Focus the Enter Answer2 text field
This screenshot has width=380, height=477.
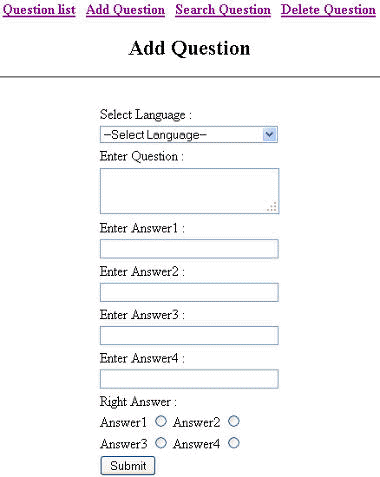(189, 292)
